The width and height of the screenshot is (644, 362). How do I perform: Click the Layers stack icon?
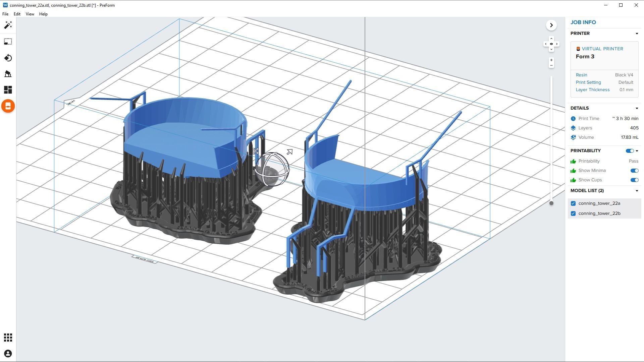pyautogui.click(x=573, y=128)
